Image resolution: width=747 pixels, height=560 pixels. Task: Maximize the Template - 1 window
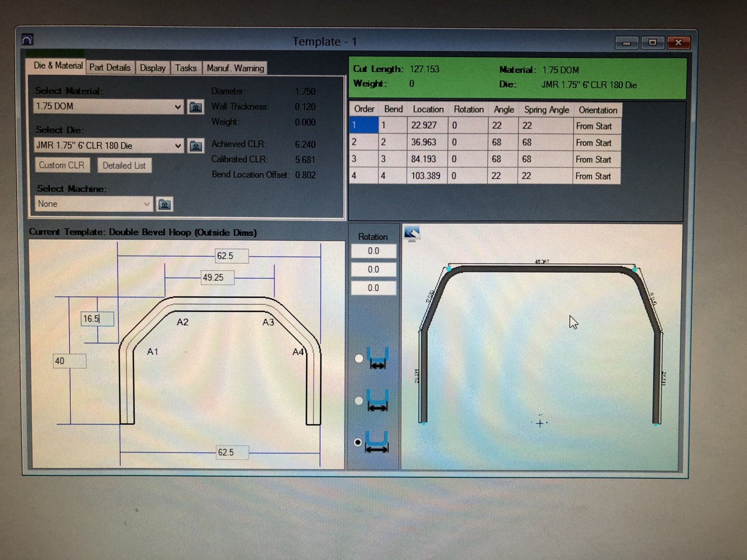click(x=652, y=43)
